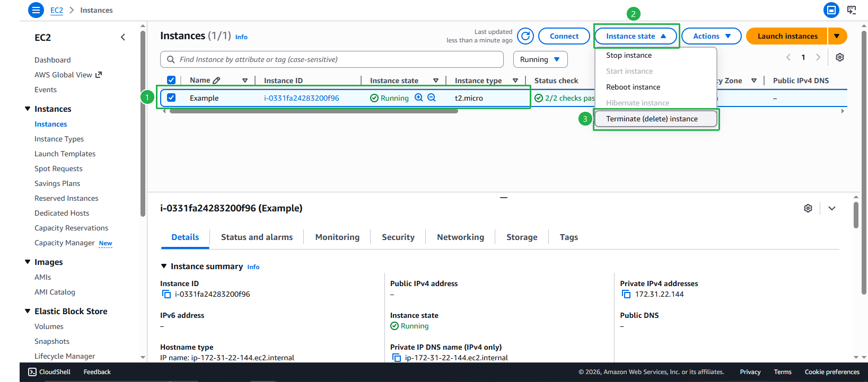
Task: Open the EC2 breadcrumb link
Action: coord(57,10)
